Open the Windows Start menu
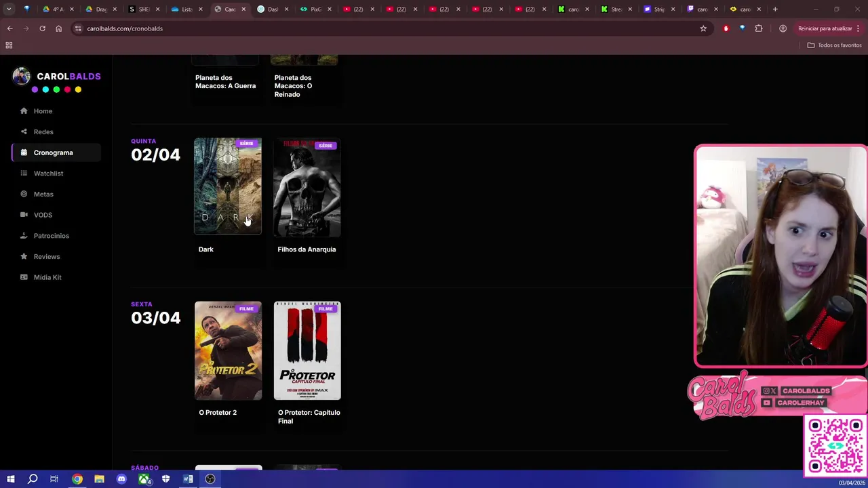Image resolution: width=868 pixels, height=488 pixels. (x=10, y=479)
